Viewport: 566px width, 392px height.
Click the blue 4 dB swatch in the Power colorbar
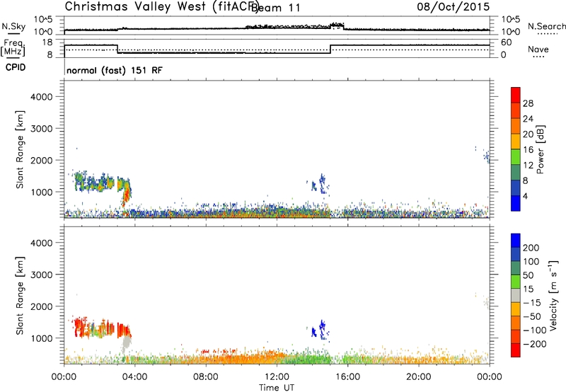(x=516, y=203)
